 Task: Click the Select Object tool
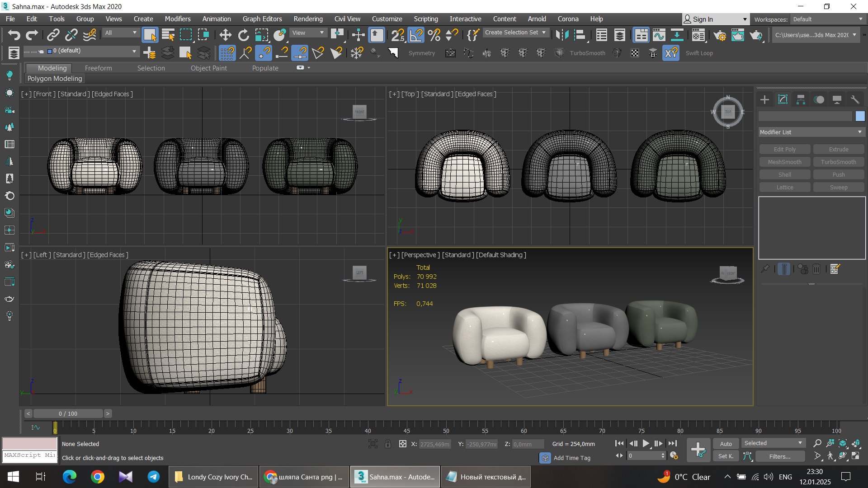pos(150,35)
